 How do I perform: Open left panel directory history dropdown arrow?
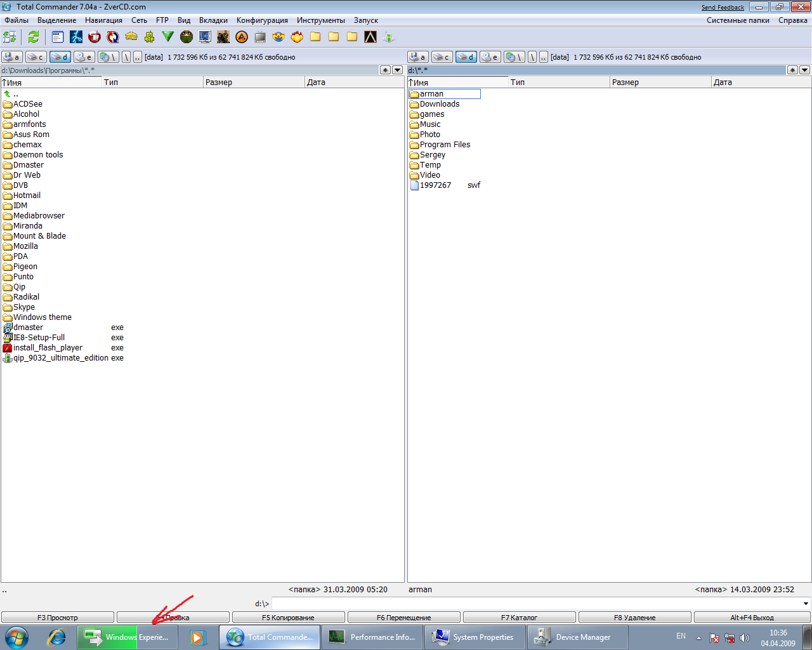(x=398, y=70)
